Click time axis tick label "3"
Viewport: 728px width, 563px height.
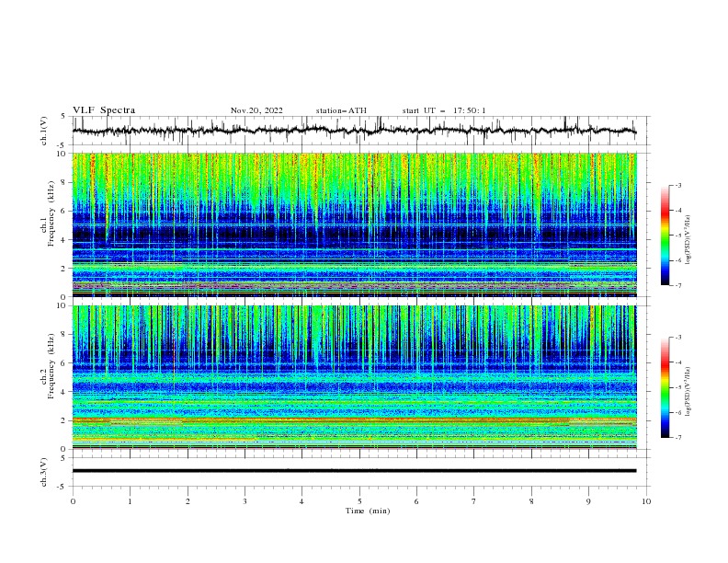coord(245,501)
